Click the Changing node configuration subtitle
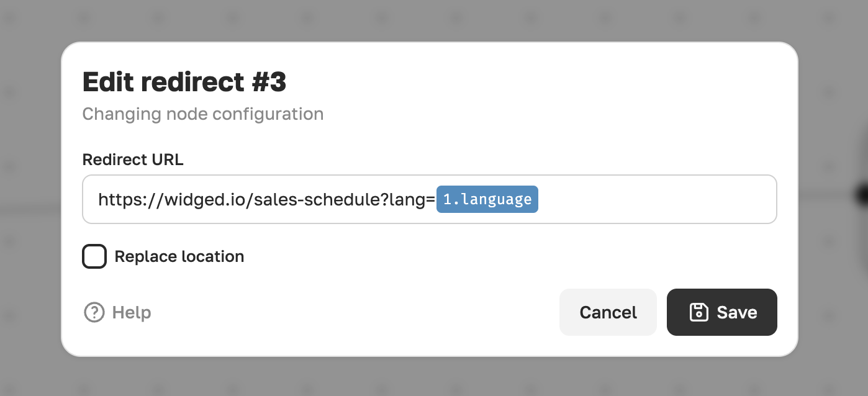 (203, 114)
